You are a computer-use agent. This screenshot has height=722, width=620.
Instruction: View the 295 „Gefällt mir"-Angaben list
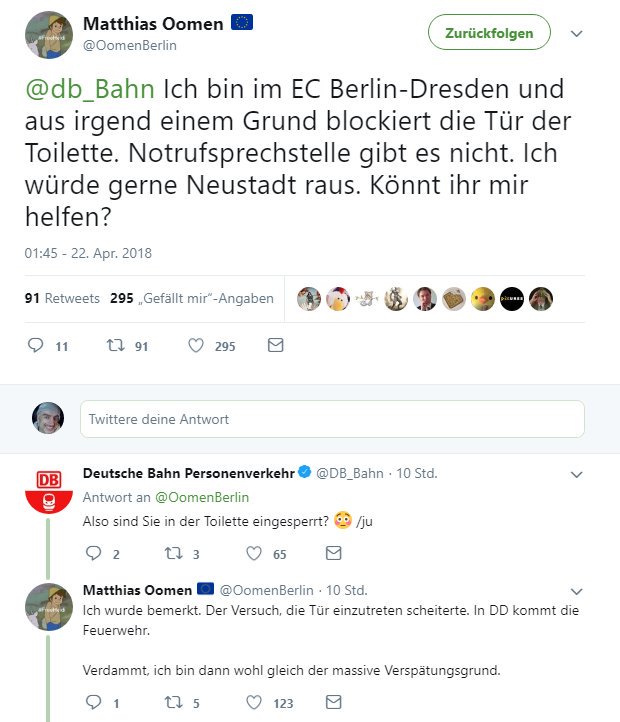coord(191,298)
